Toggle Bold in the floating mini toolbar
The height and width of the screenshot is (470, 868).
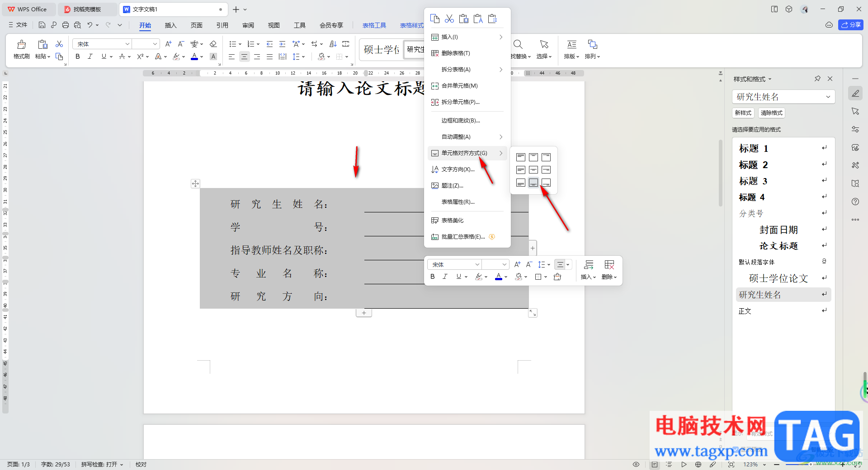pos(433,277)
